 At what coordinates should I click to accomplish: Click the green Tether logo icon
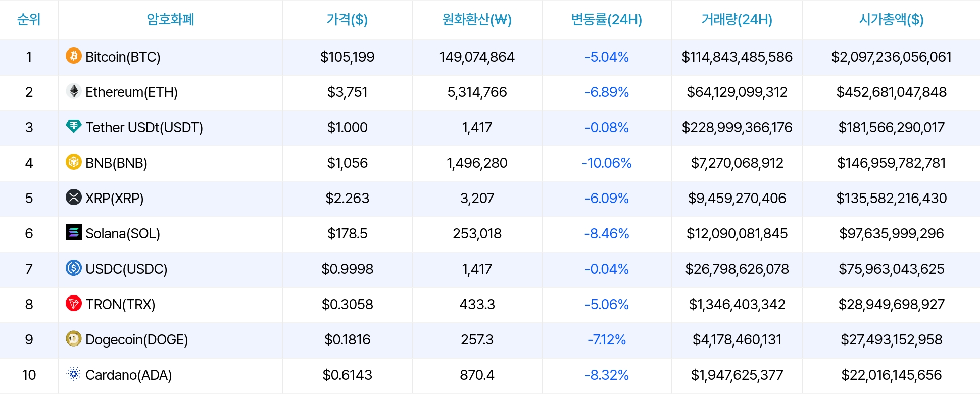click(x=74, y=126)
